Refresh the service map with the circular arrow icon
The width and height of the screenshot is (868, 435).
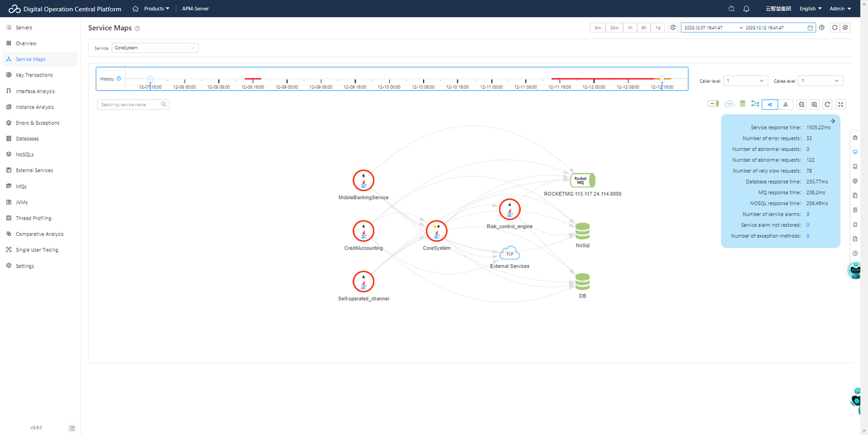[x=827, y=104]
